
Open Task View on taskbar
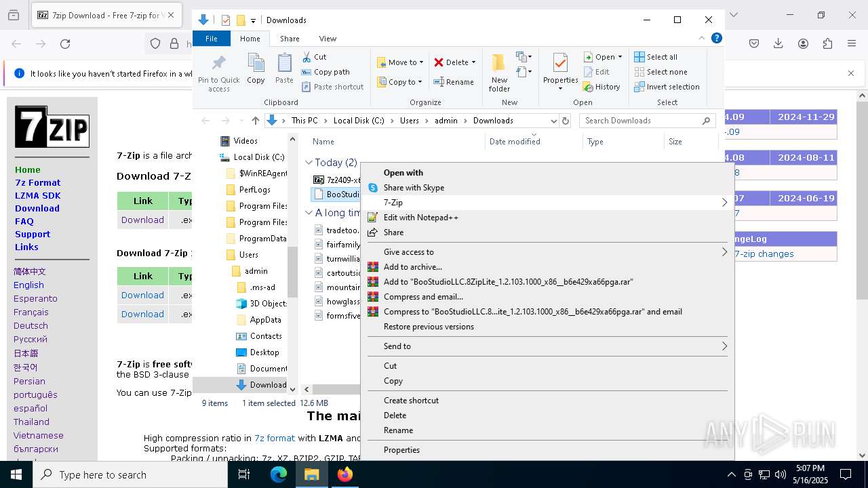click(245, 474)
